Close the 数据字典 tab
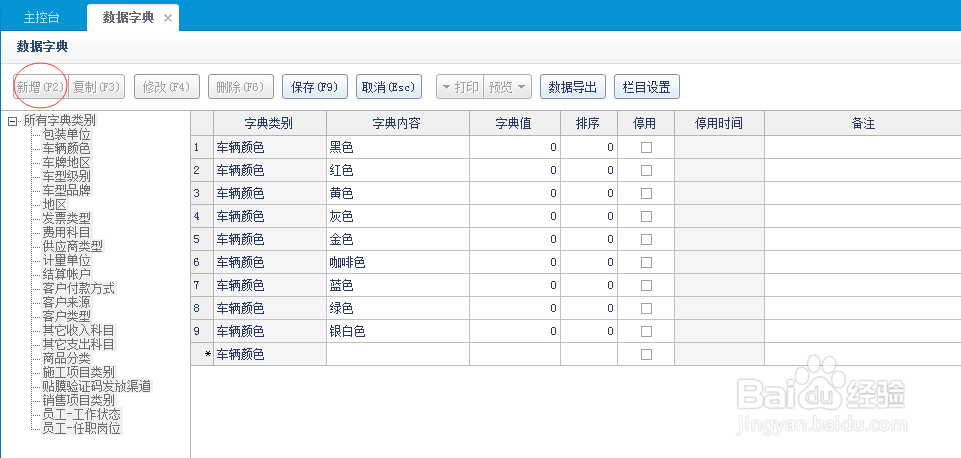This screenshot has width=961, height=458. pyautogui.click(x=168, y=18)
